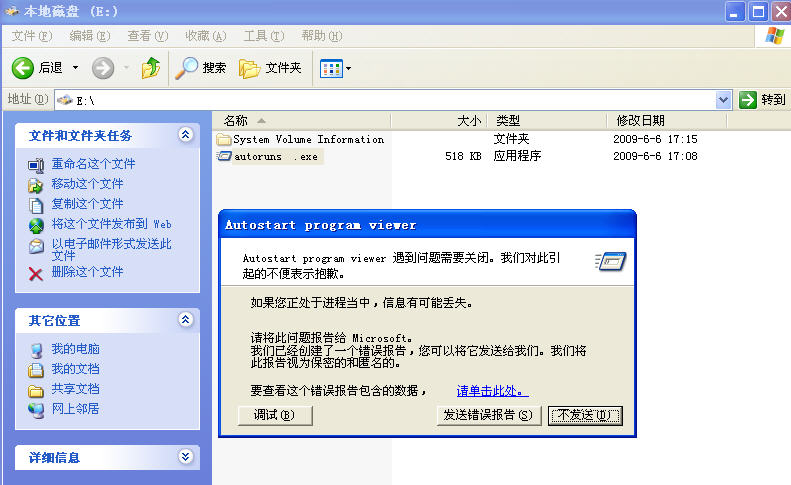Image resolution: width=791 pixels, height=485 pixels.
Task: Select the System Volume Information folder icon
Action: [223, 139]
